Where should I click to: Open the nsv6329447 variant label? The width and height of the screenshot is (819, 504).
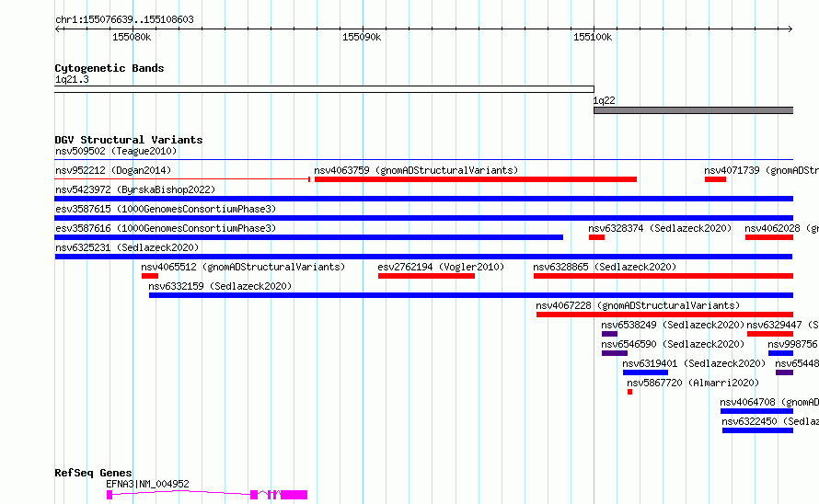tap(782, 325)
